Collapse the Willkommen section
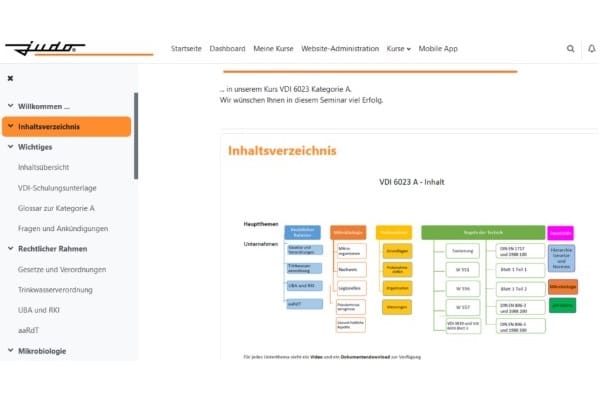This screenshot has width=607, height=403. coord(10,106)
